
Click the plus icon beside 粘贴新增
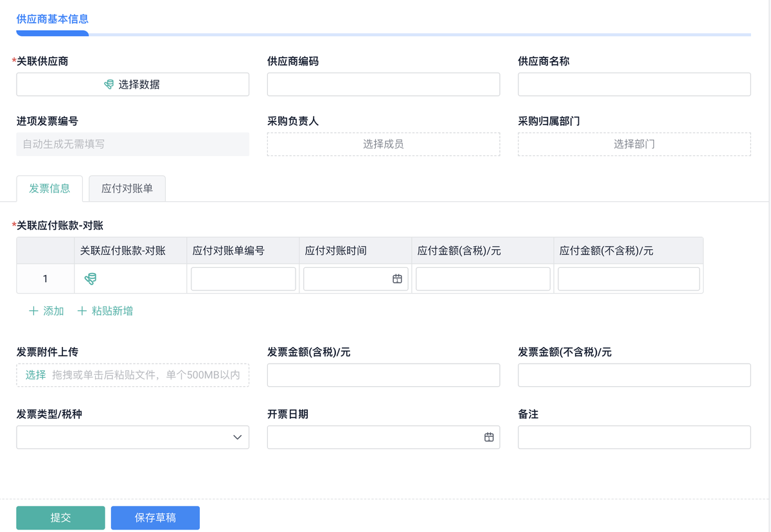[82, 311]
